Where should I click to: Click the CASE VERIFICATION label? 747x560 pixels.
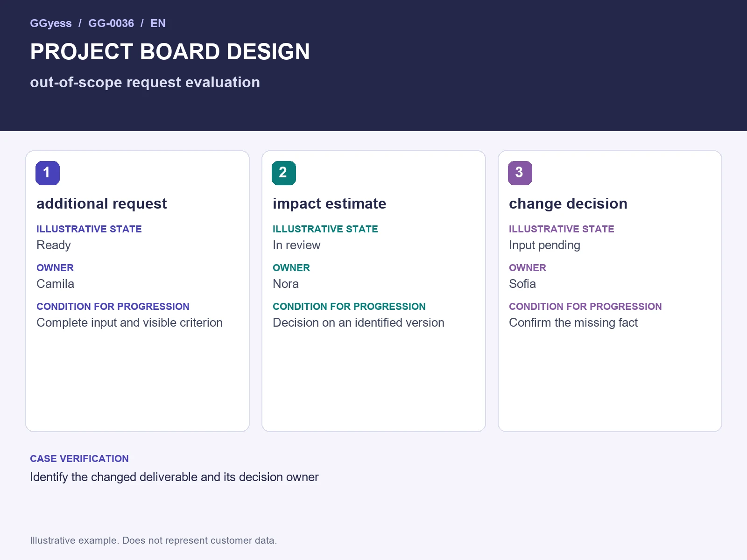tap(79, 459)
